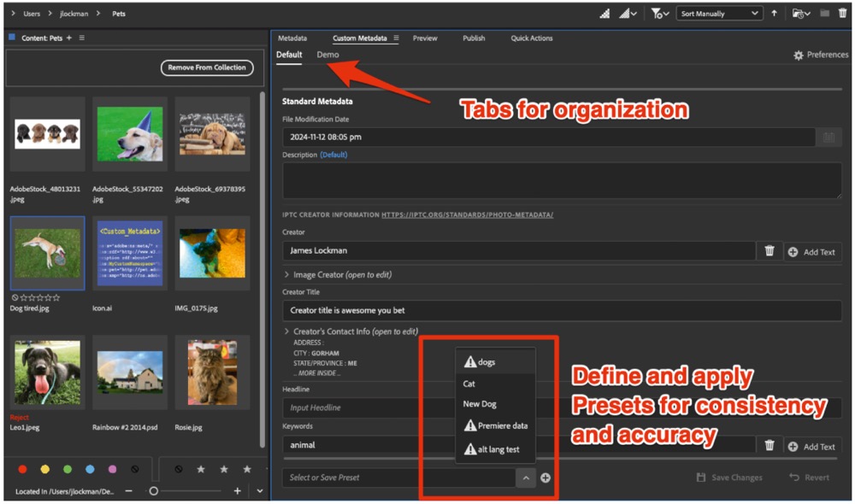855x504 pixels.
Task: Toggle ascending sort order arrow
Action: (775, 14)
